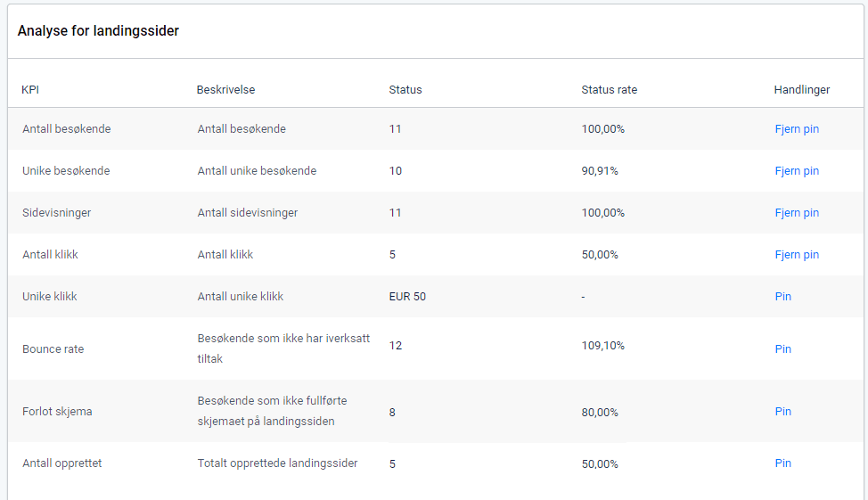Image resolution: width=868 pixels, height=500 pixels.
Task: Click the Antall unike klikk description
Action: click(241, 297)
